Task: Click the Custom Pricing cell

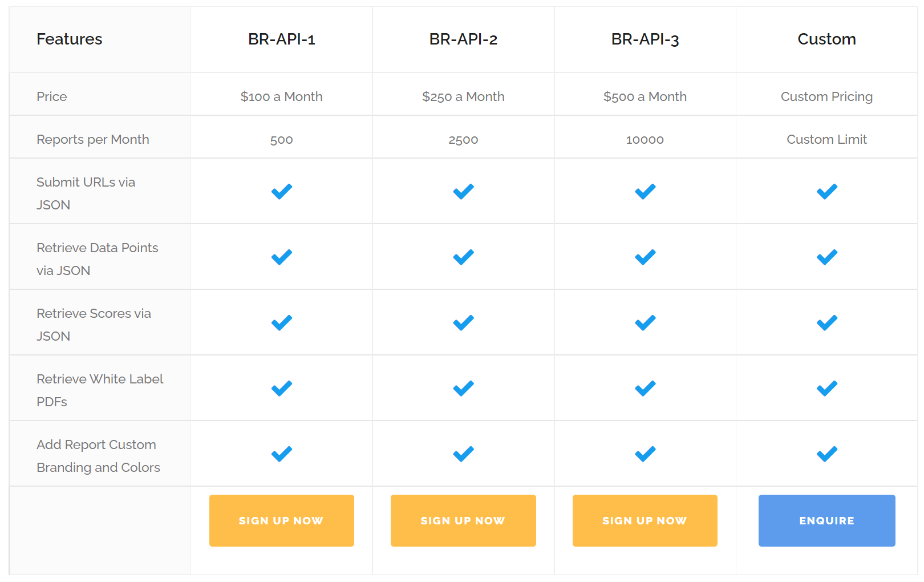Action: [826, 96]
